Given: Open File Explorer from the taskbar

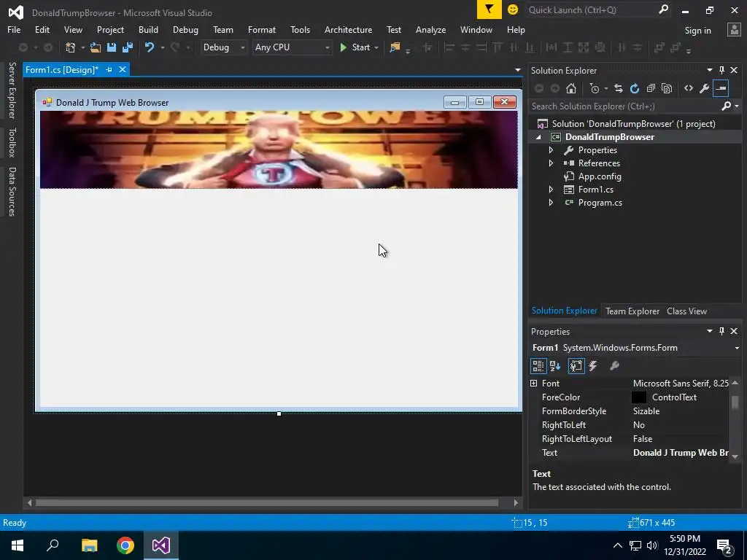Looking at the screenshot, I should pyautogui.click(x=89, y=545).
